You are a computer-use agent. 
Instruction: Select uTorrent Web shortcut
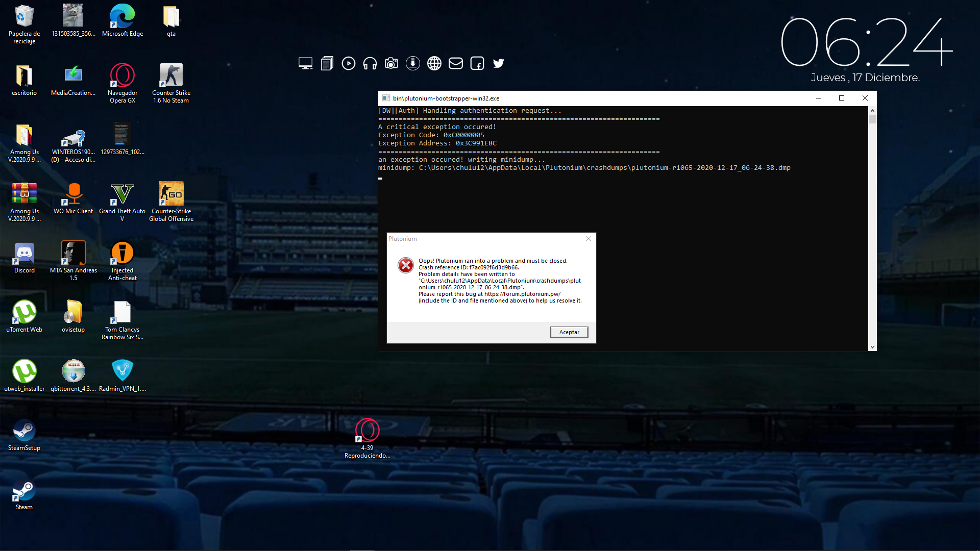point(24,316)
